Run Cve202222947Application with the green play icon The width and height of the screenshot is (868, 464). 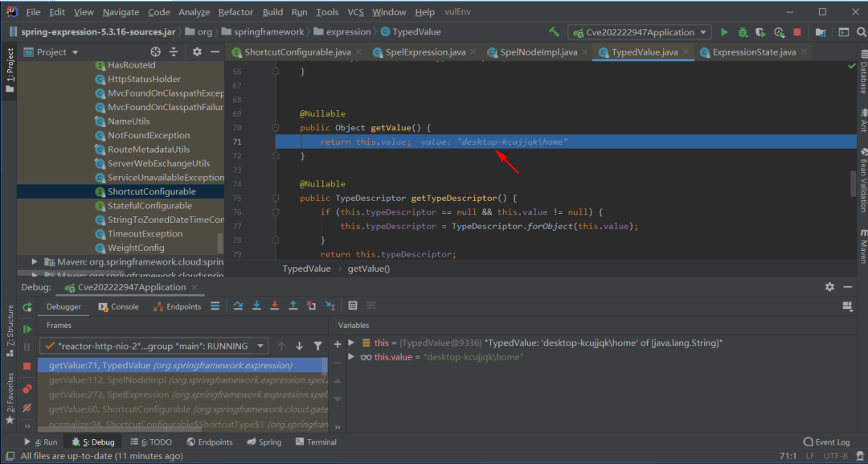pyautogui.click(x=724, y=32)
